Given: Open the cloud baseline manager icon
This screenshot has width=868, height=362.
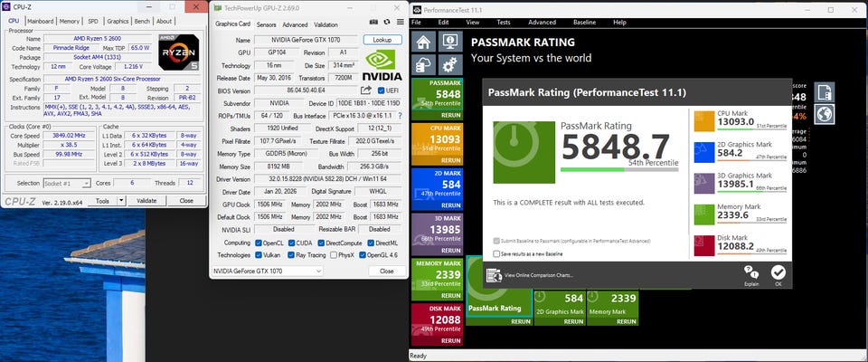Looking at the screenshot, I should click(423, 65).
